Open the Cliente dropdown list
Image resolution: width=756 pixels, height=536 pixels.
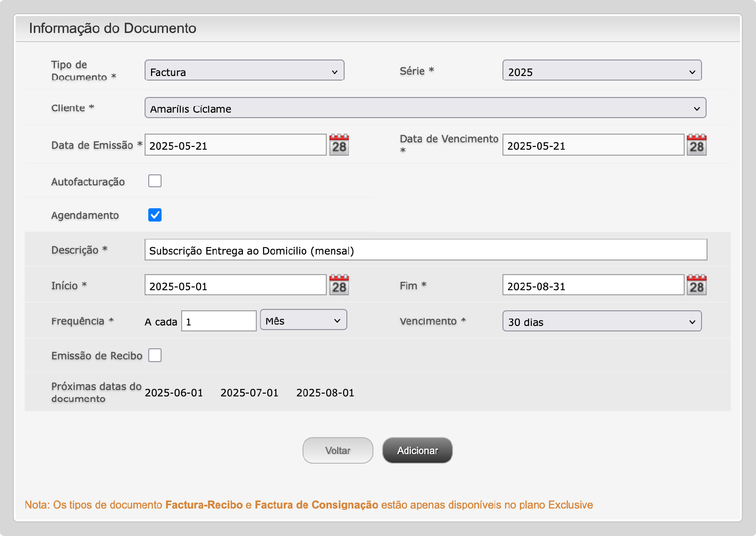[425, 108]
